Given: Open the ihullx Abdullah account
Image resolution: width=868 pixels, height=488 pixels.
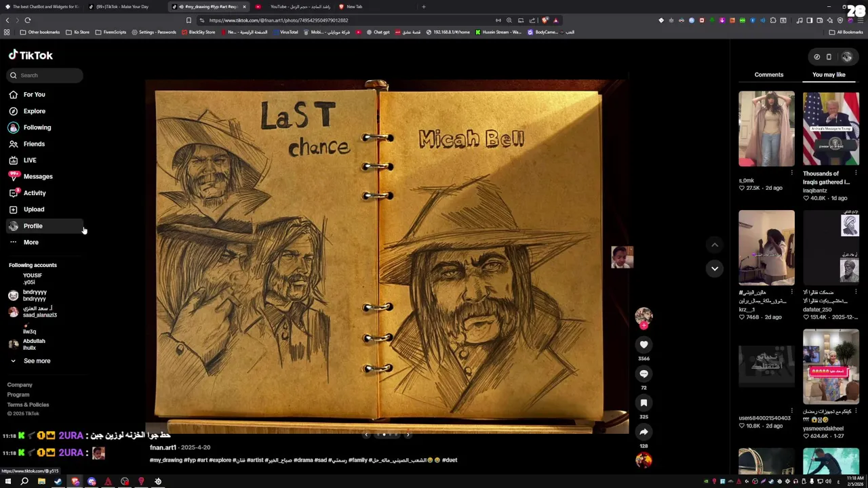Looking at the screenshot, I should click(x=27, y=344).
